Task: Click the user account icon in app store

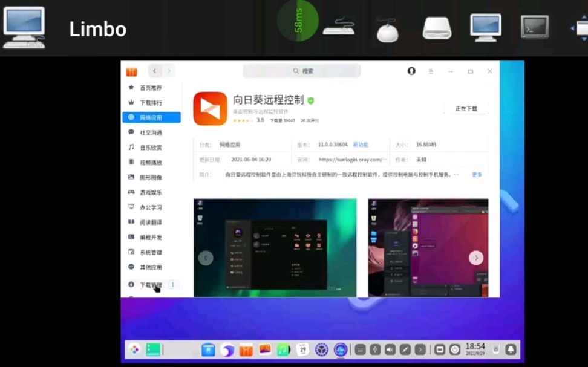Action: (x=411, y=71)
